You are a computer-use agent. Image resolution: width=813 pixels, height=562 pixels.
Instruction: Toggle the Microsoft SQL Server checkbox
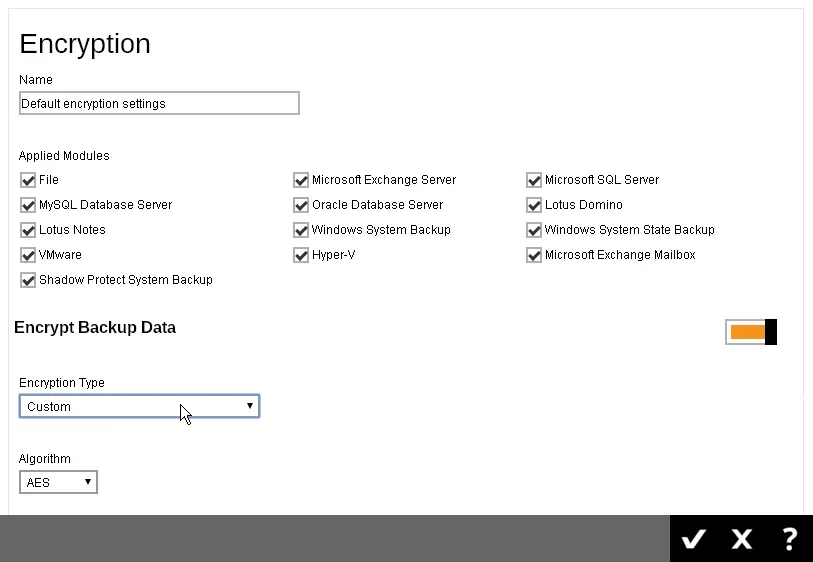click(534, 180)
